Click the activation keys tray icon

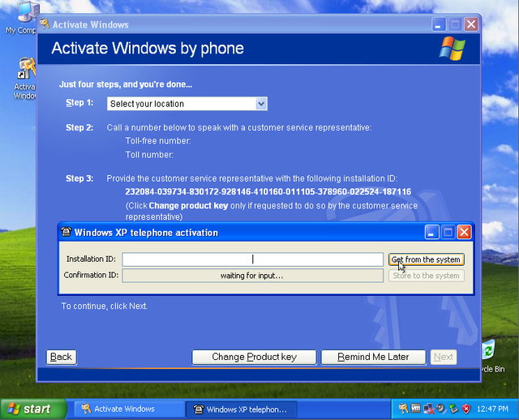coord(403,409)
